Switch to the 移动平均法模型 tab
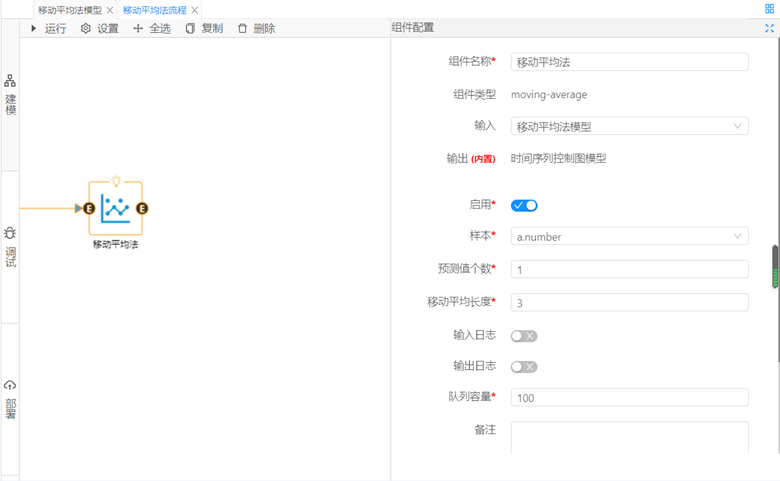This screenshot has height=481, width=780. coord(69,10)
